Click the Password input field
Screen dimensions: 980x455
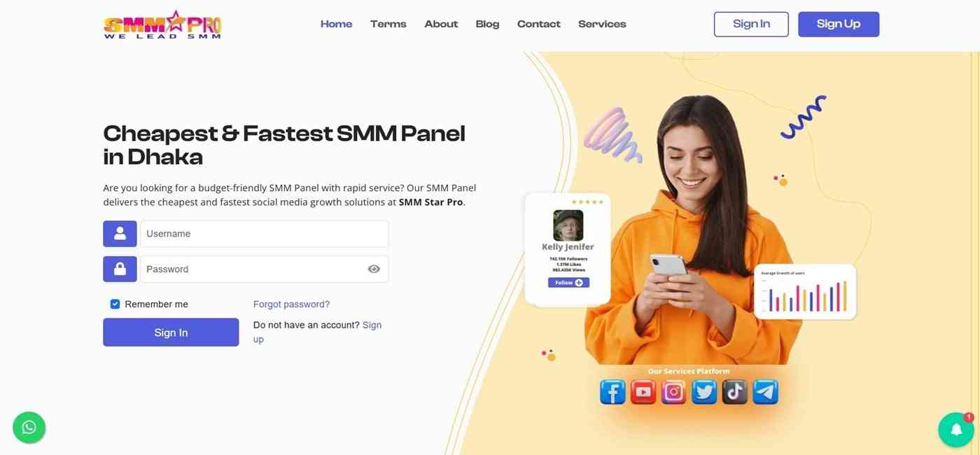click(x=264, y=269)
